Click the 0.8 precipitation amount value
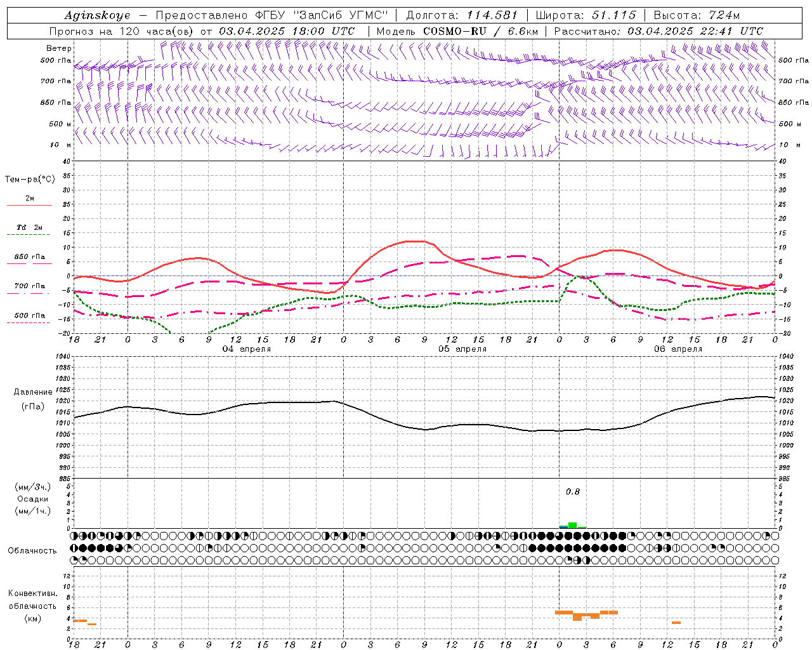 573,492
